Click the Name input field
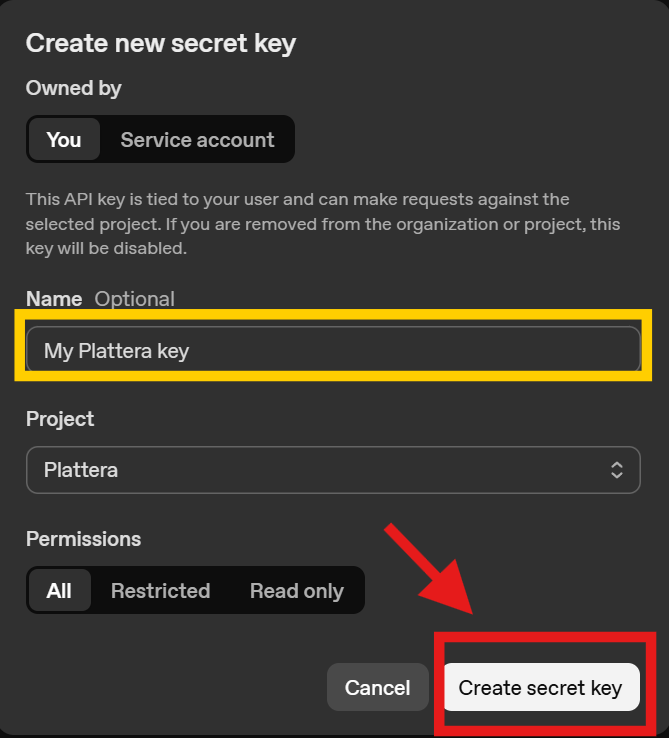669x738 pixels. click(x=332, y=350)
